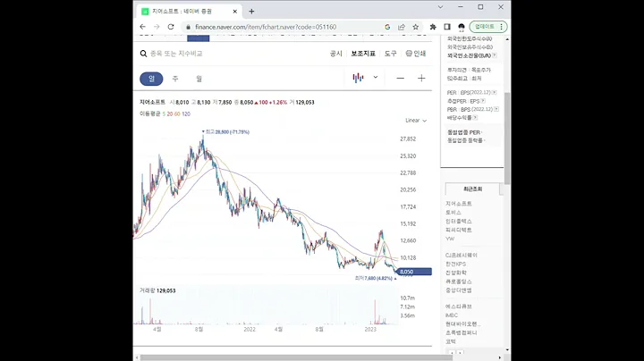Click the tab search chevron in title bar
The image size is (644, 361).
click(440, 7)
